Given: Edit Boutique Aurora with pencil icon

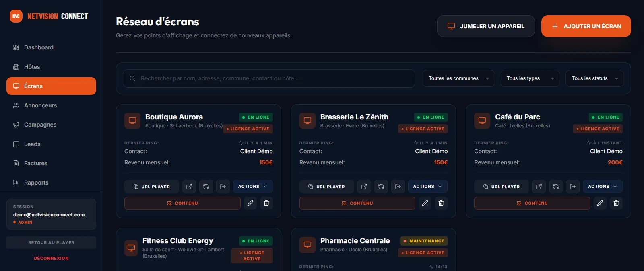Looking at the screenshot, I should [250, 203].
